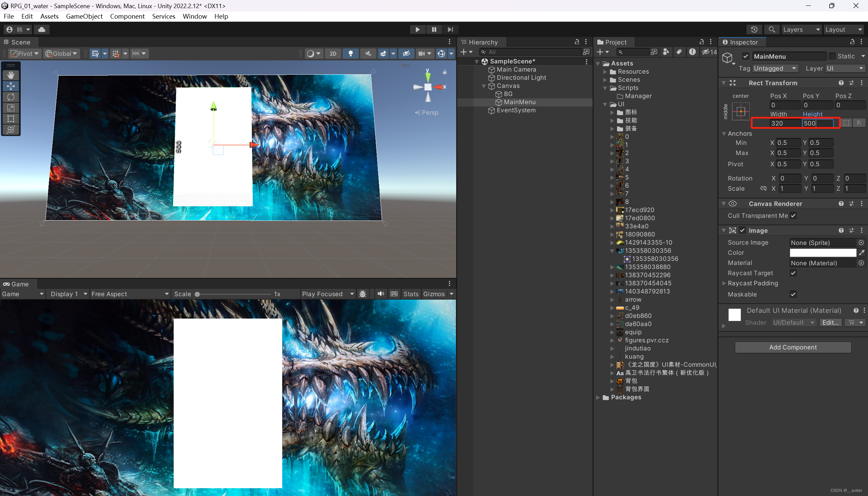Expand Raycast Padding section
This screenshot has height=496, width=868.
[724, 283]
